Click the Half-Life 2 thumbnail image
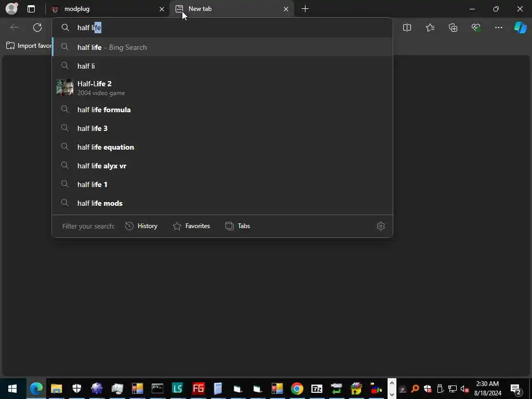532x399 pixels. point(65,87)
